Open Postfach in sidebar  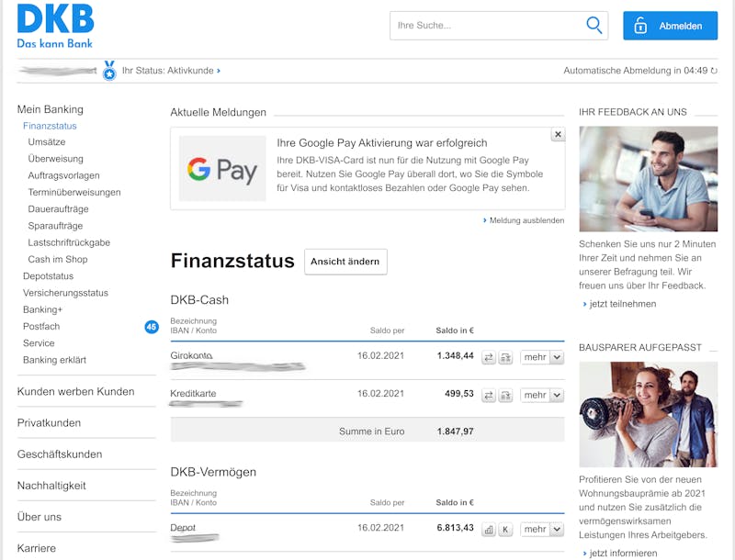(x=41, y=326)
